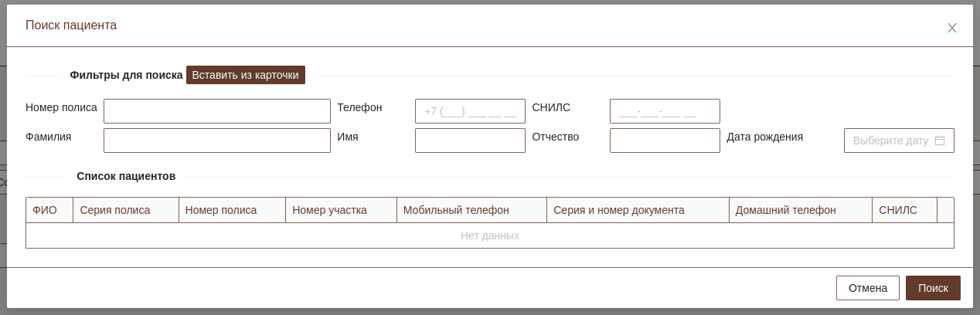The image size is (980, 315).
Task: Click the Мобильный телефон column header
Action: 456,210
